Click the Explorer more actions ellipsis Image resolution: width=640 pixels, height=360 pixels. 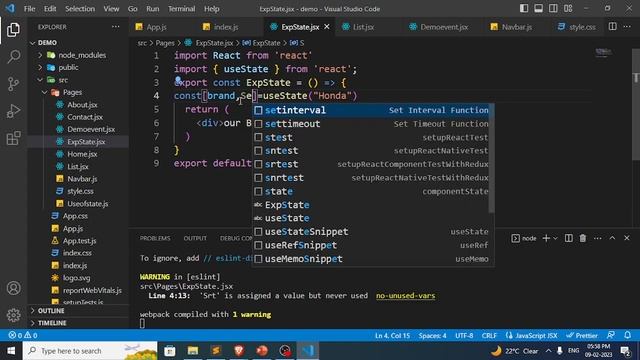click(x=116, y=27)
